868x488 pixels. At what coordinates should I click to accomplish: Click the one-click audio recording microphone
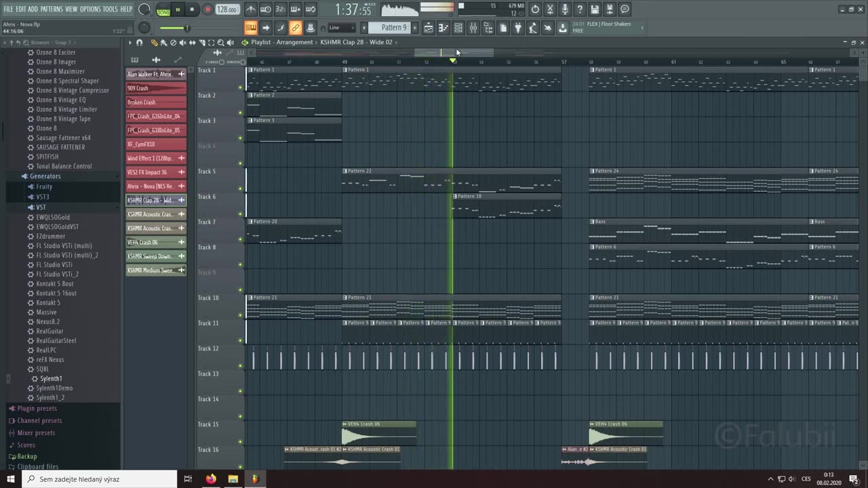[565, 9]
